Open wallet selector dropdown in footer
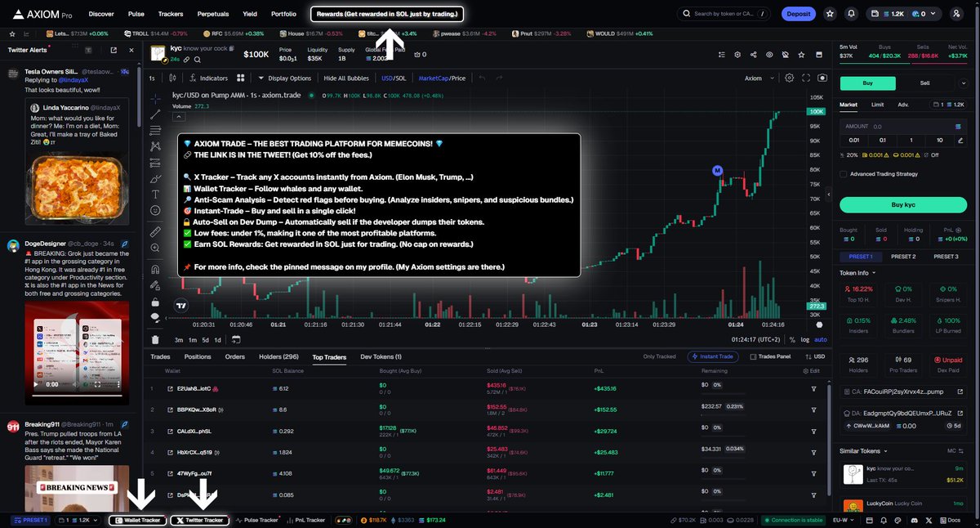Viewport: 980px width, 528px height. (x=78, y=520)
